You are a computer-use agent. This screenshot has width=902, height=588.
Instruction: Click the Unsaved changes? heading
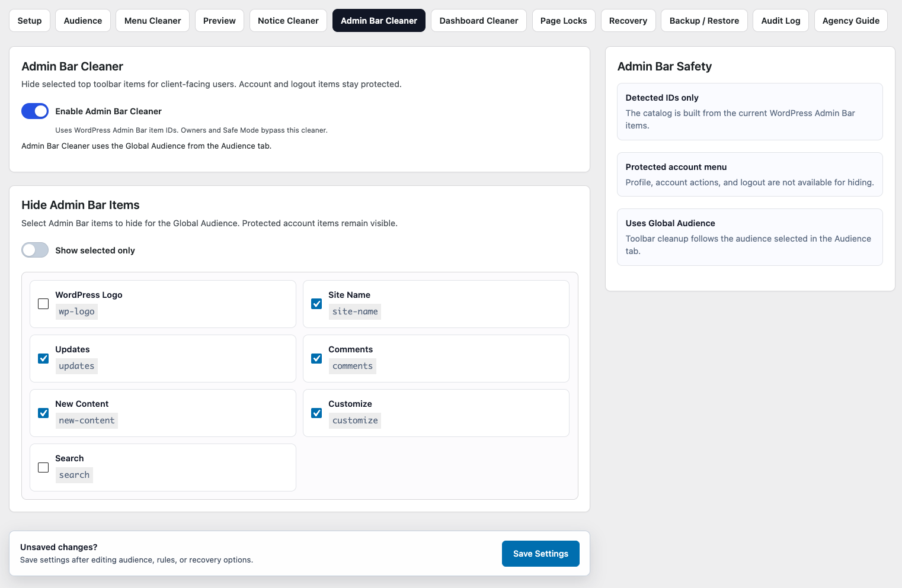(59, 547)
